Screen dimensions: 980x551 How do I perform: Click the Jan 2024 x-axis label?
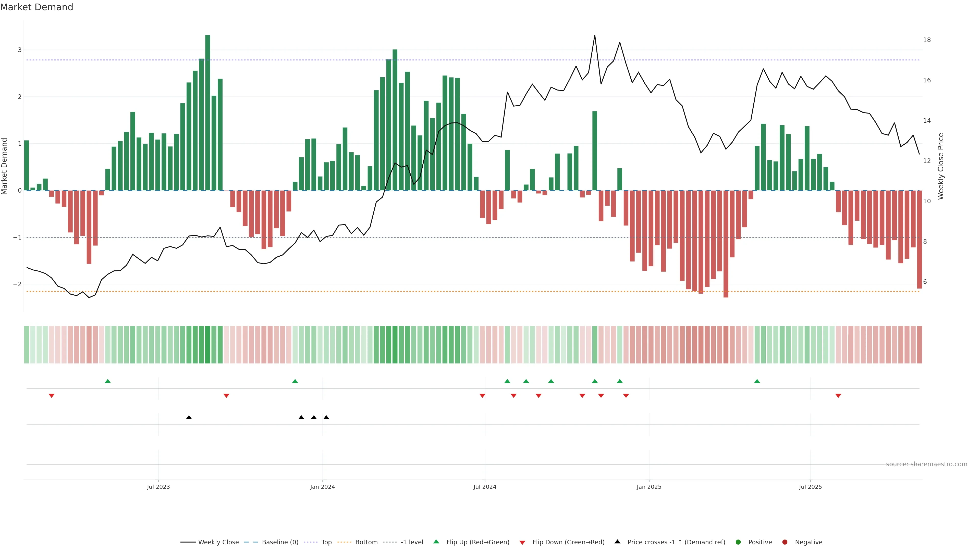322,487
